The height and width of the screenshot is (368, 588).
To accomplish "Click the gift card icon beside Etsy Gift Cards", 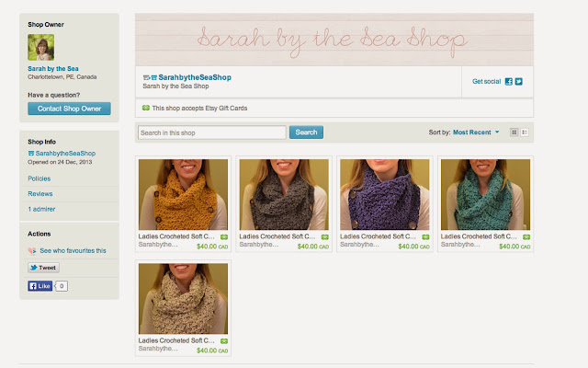I will coord(146,108).
